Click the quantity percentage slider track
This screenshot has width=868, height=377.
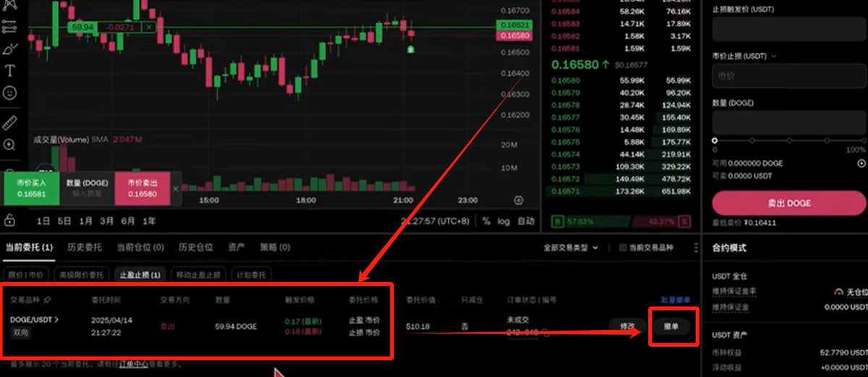788,141
